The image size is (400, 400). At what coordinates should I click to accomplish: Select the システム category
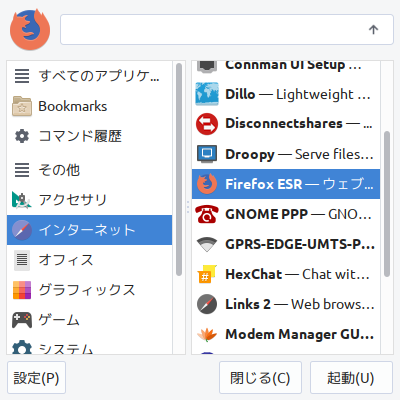tap(89, 345)
